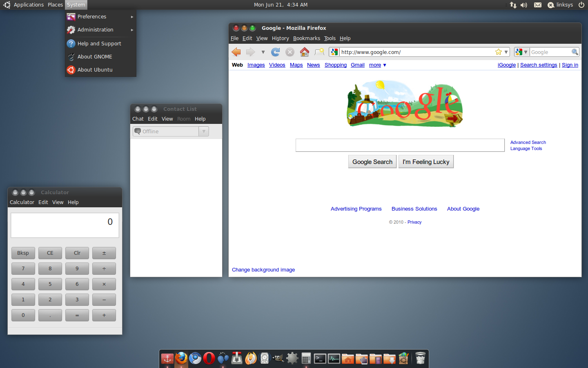Open the Edit menu in Calculator
588x368 pixels.
point(43,202)
